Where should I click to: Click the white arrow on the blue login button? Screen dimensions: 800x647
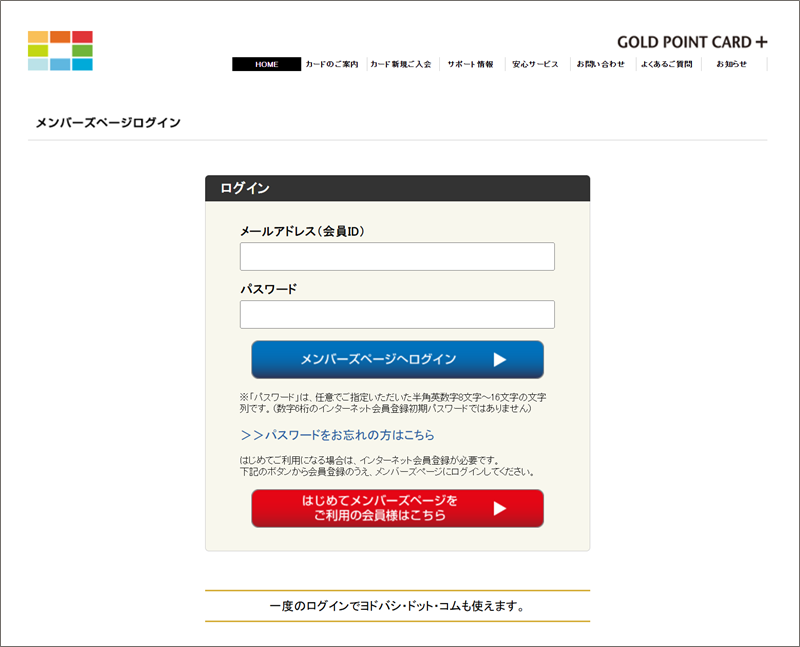click(x=500, y=360)
